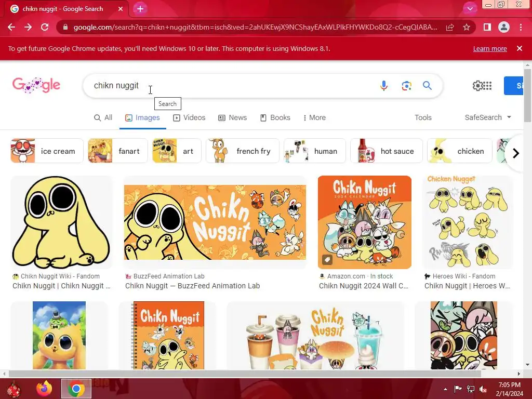Open the Learn more link in update bar
The height and width of the screenshot is (399, 532).
pyautogui.click(x=490, y=48)
